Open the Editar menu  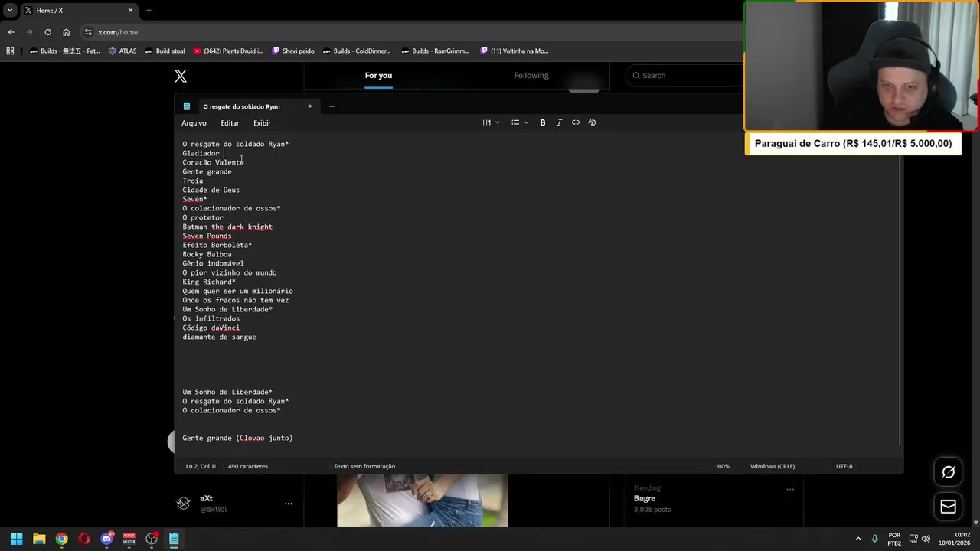pyautogui.click(x=230, y=123)
